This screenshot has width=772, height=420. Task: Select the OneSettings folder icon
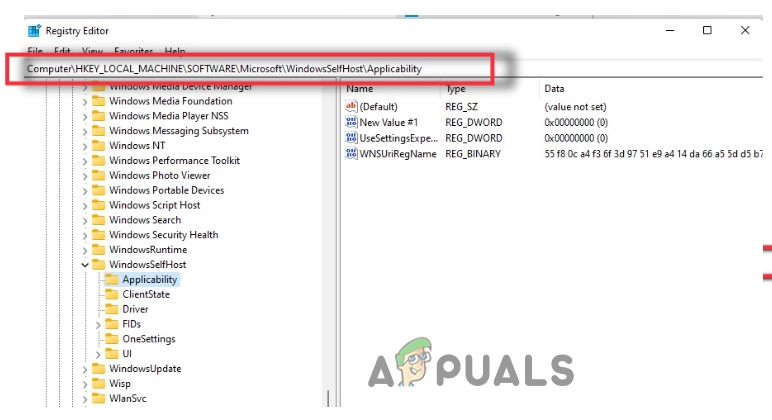click(x=112, y=338)
